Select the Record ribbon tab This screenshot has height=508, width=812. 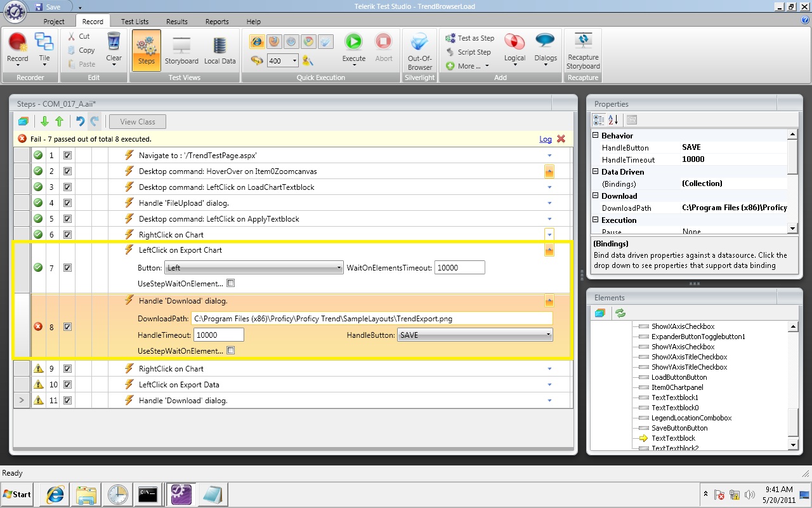(x=93, y=22)
